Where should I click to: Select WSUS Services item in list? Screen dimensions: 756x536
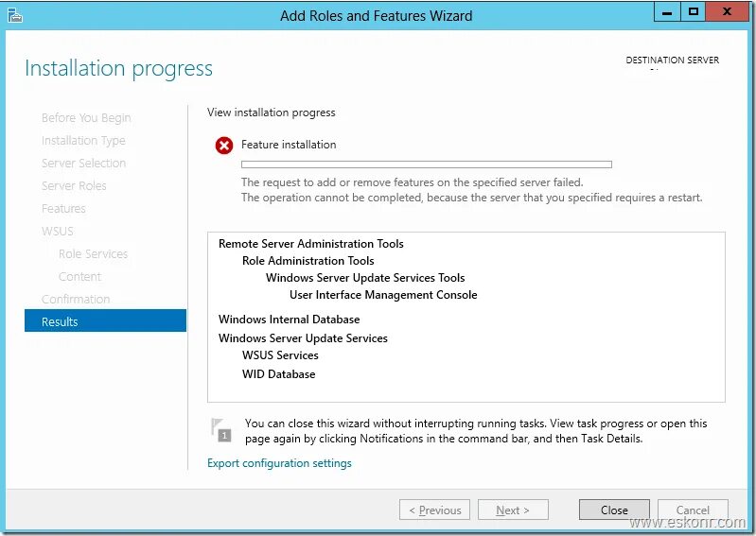tap(280, 355)
